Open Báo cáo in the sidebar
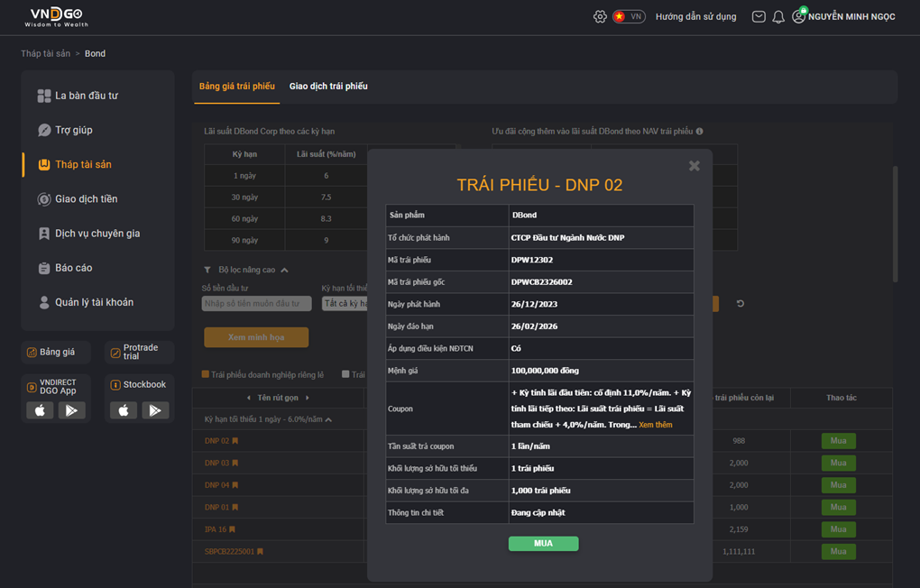 pyautogui.click(x=65, y=268)
